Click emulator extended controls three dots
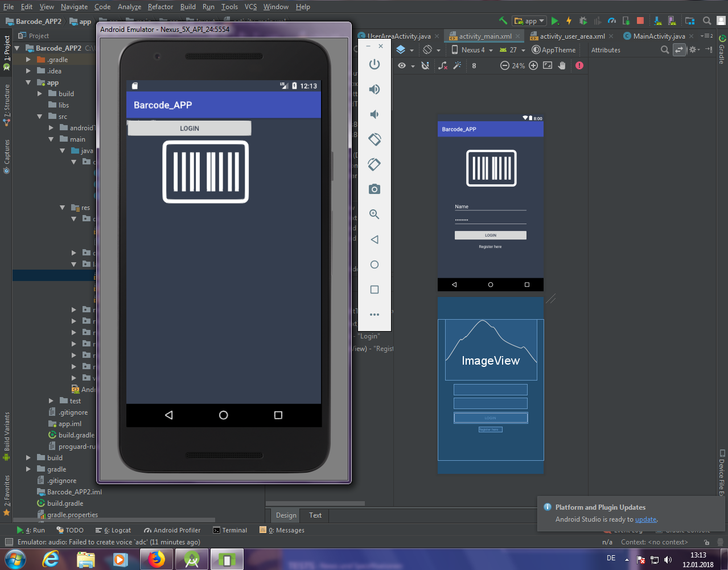 (x=375, y=315)
